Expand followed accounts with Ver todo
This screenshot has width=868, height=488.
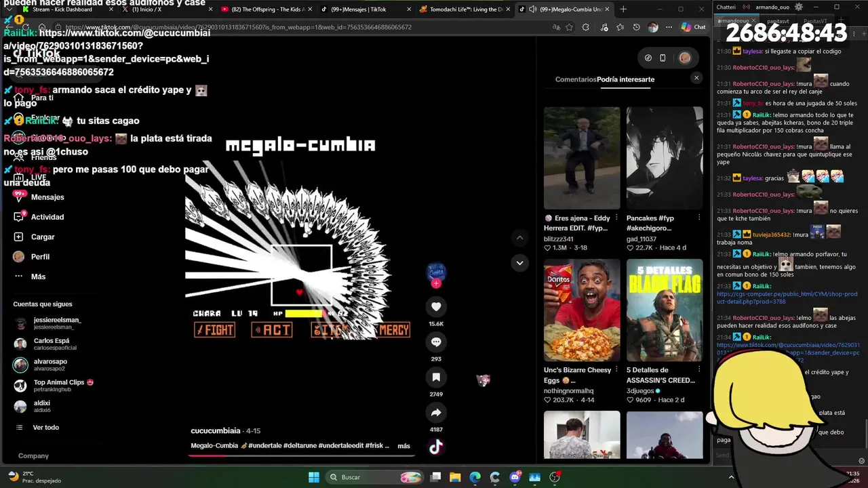pyautogui.click(x=45, y=428)
